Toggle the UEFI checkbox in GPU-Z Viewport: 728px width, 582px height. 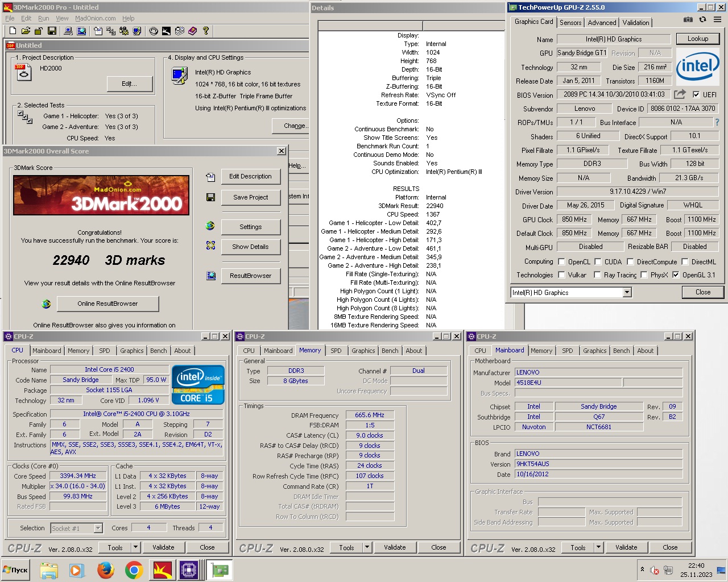(696, 95)
